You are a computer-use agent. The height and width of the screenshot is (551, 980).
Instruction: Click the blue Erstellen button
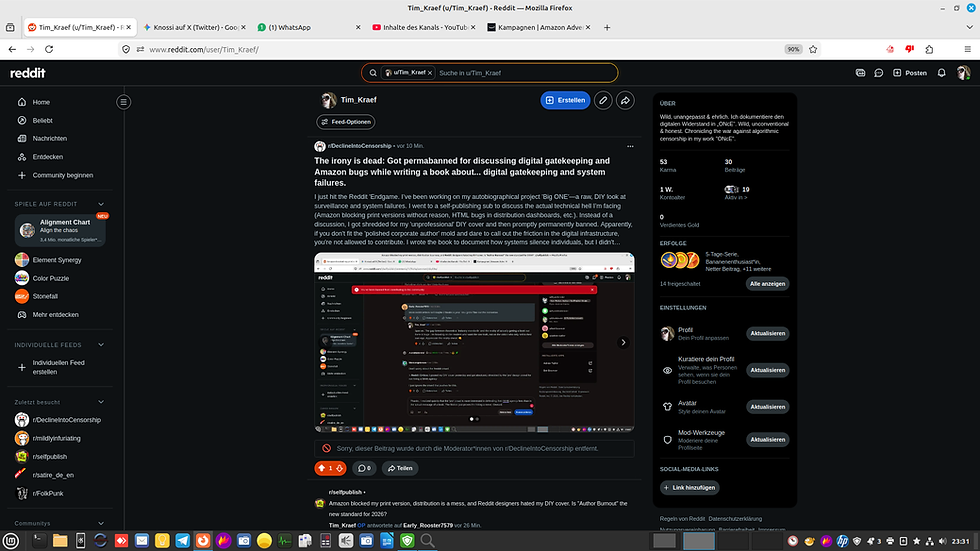click(566, 101)
